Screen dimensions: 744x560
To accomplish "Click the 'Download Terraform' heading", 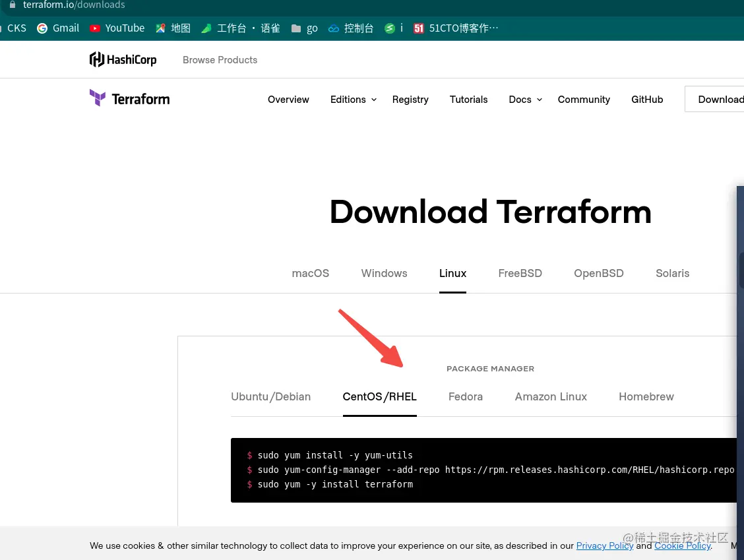I will (490, 212).
